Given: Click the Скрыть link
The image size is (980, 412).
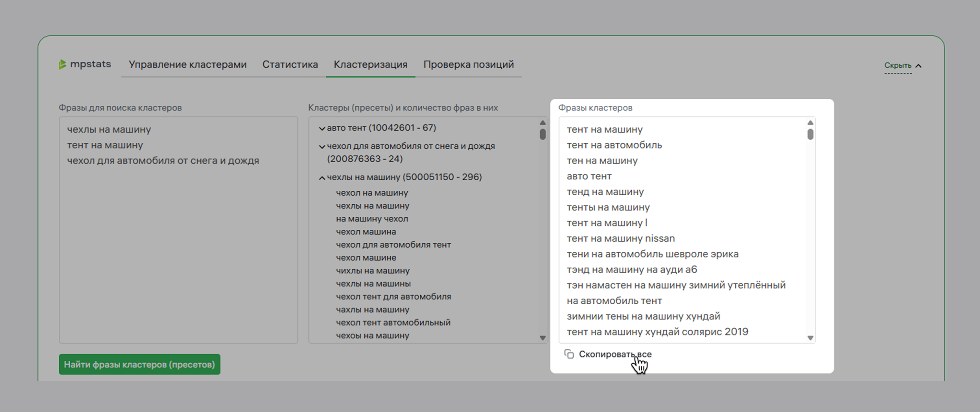Looking at the screenshot, I should pos(897,66).
